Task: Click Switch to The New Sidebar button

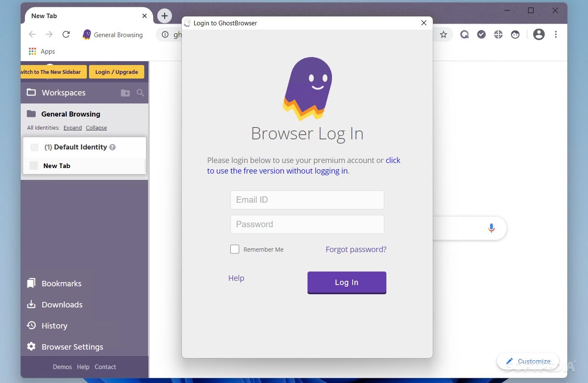Action: coord(54,72)
